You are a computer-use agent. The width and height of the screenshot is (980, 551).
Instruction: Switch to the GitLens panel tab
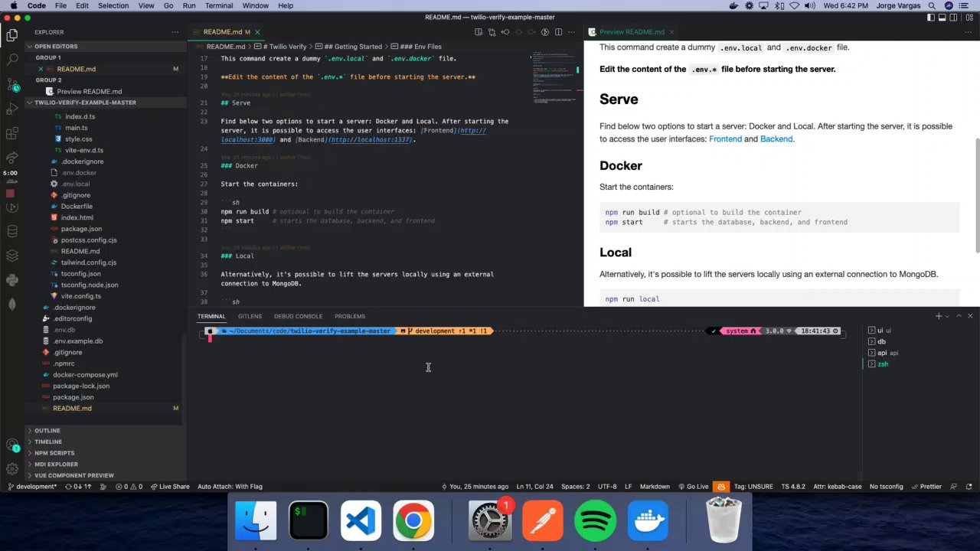tap(250, 316)
